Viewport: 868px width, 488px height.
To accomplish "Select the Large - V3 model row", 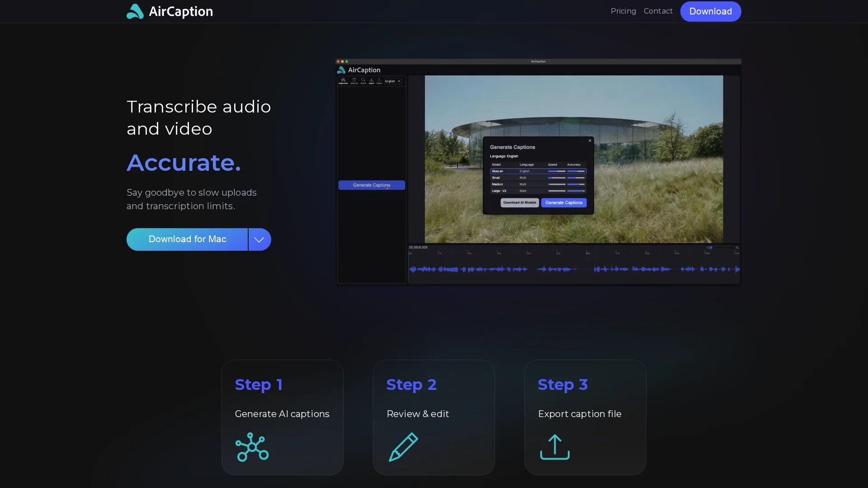I will coord(538,191).
